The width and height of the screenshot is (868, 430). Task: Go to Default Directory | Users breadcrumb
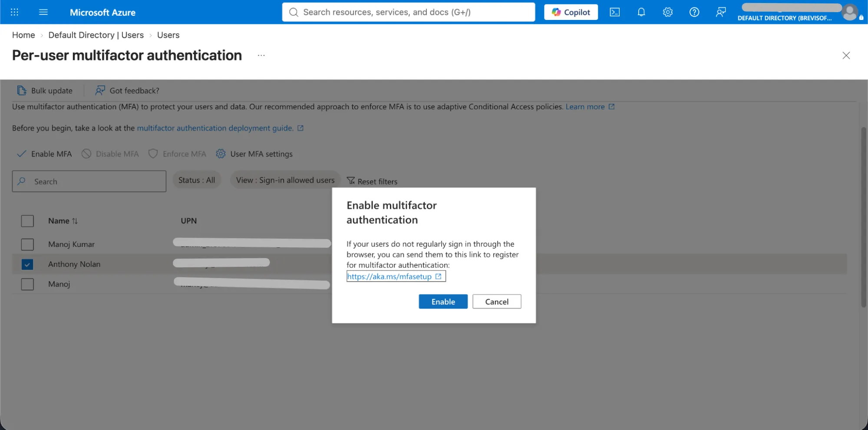pos(96,35)
